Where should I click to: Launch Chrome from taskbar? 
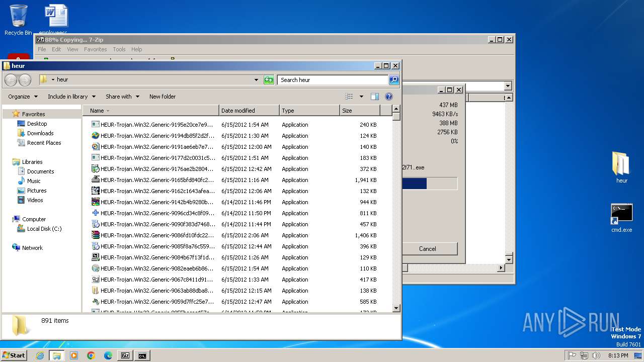click(91, 355)
